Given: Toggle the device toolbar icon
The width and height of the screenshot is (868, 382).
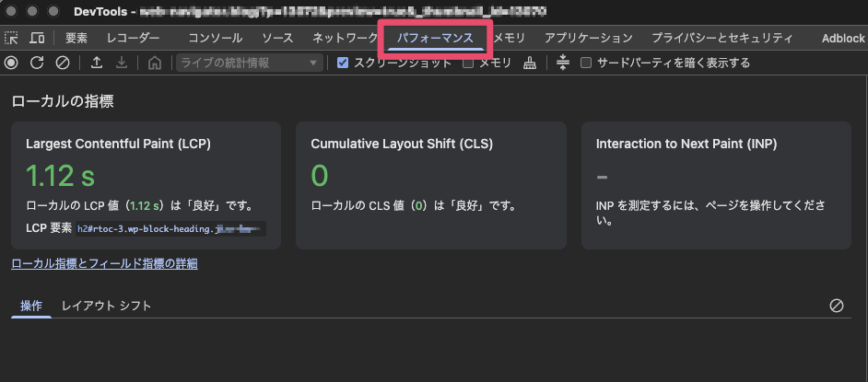Looking at the screenshot, I should click(x=37, y=38).
